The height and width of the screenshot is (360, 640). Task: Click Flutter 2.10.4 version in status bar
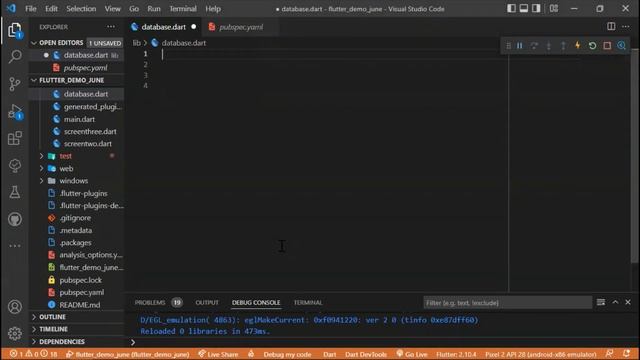click(x=456, y=354)
